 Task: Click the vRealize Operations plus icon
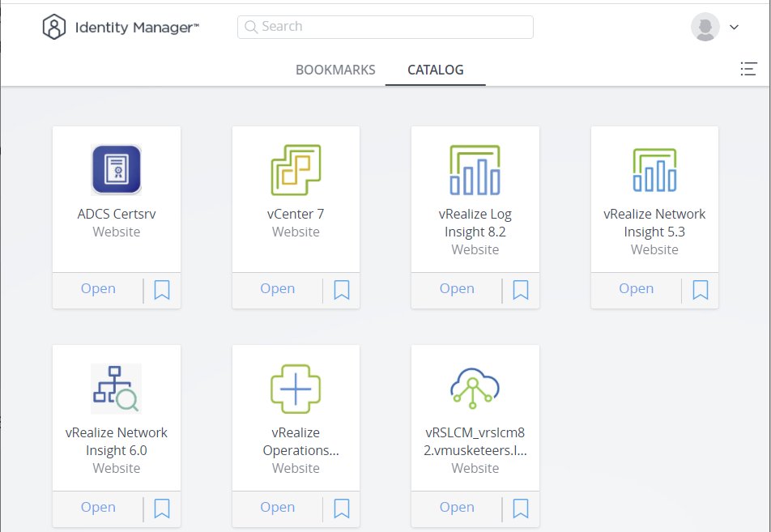point(296,389)
